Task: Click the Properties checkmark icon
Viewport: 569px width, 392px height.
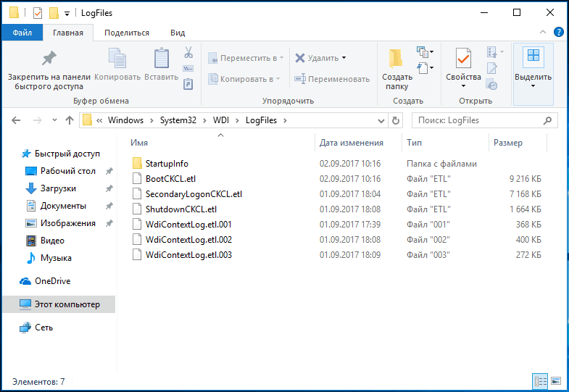Action: point(463,58)
